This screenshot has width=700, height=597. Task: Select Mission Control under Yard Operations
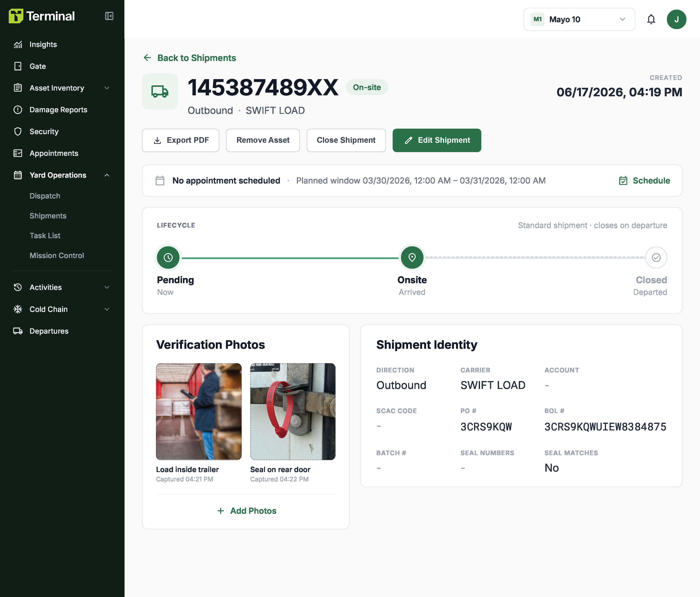coord(57,255)
